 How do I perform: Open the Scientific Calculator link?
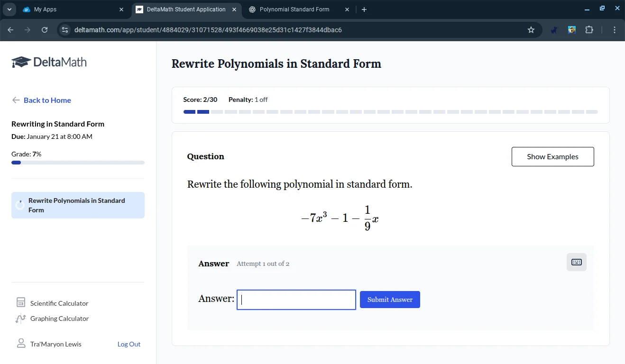[59, 303]
